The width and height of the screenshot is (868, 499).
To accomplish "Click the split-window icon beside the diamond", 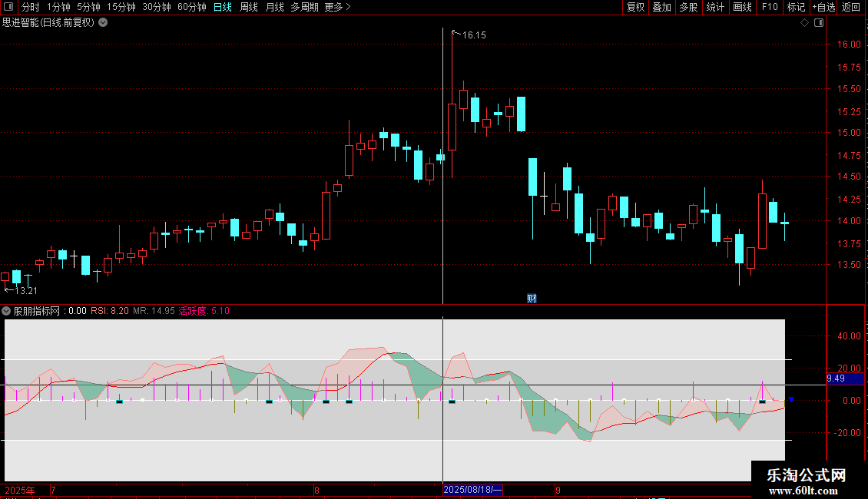I will click(x=819, y=23).
